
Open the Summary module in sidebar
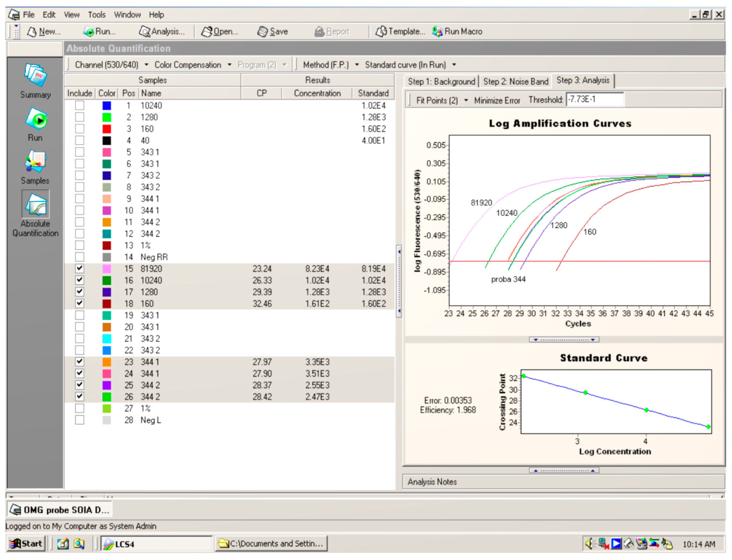(35, 76)
